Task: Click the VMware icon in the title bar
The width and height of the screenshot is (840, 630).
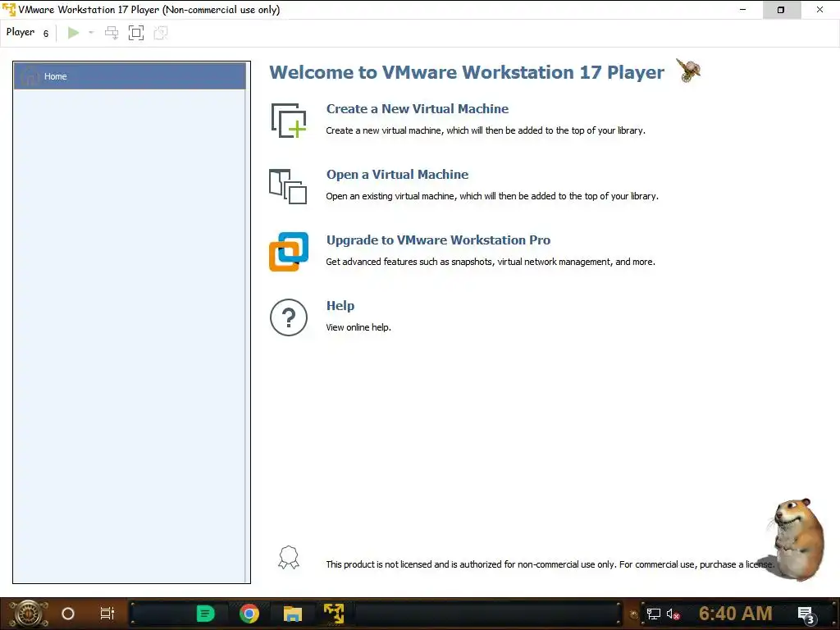Action: point(9,10)
